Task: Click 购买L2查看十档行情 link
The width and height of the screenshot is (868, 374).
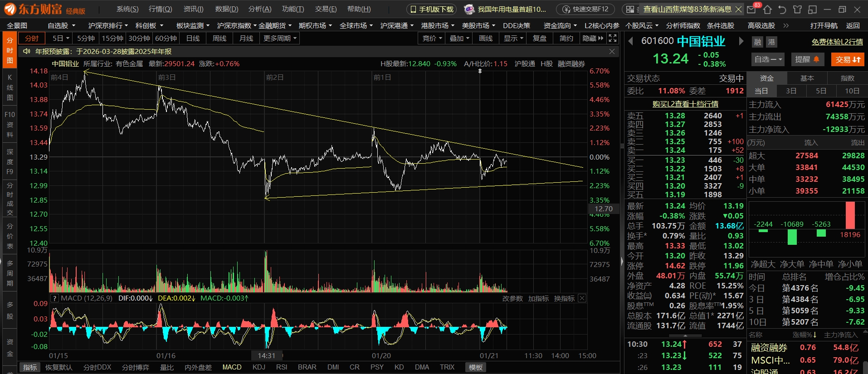Action: coord(685,104)
